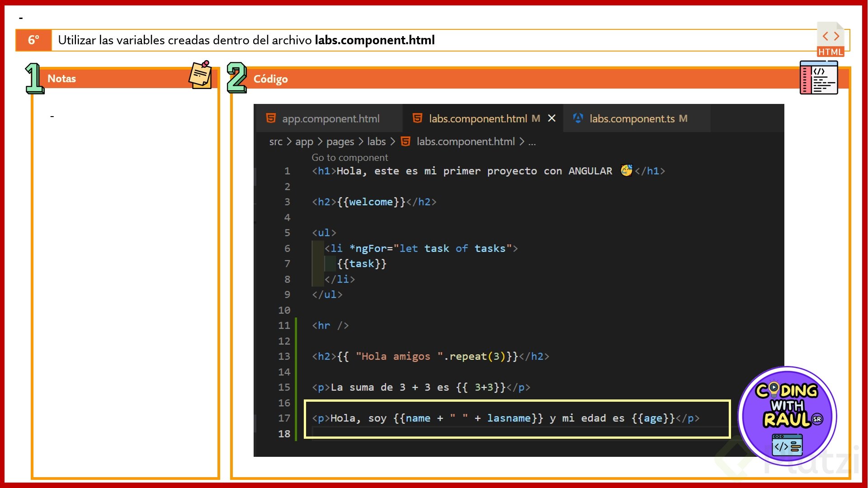The width and height of the screenshot is (868, 488).
Task: Expand the pages breadcrumb segment
Action: [340, 142]
